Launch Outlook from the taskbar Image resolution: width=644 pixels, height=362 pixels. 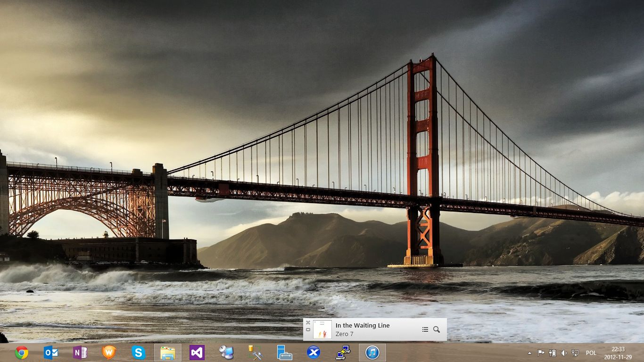coord(51,353)
